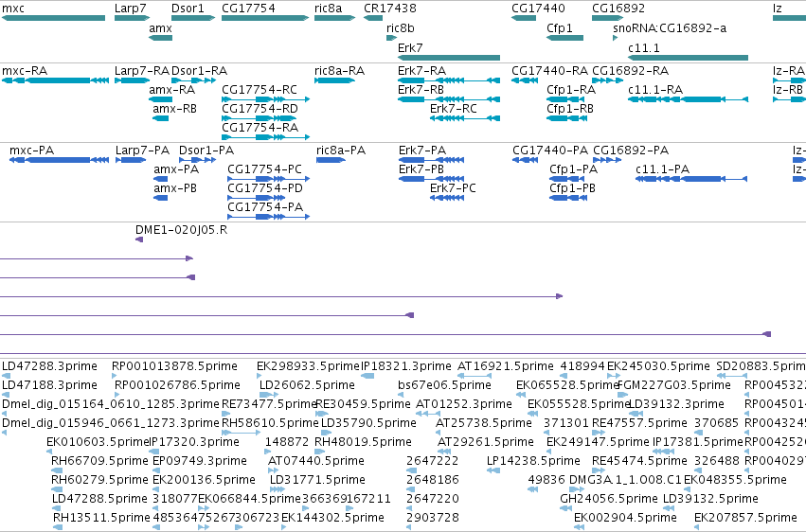Select the EK144302.5prime label
Image resolution: width=806 pixels, height=532 pixels.
pyautogui.click(x=332, y=518)
